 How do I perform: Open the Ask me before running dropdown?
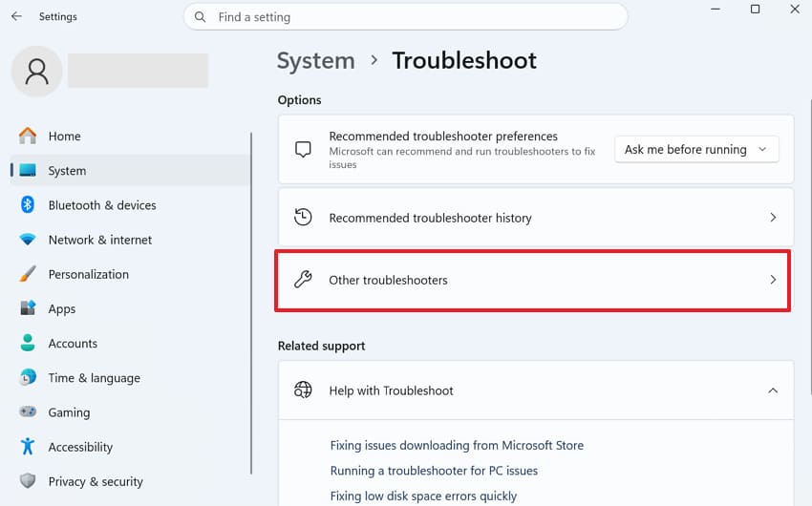point(696,150)
